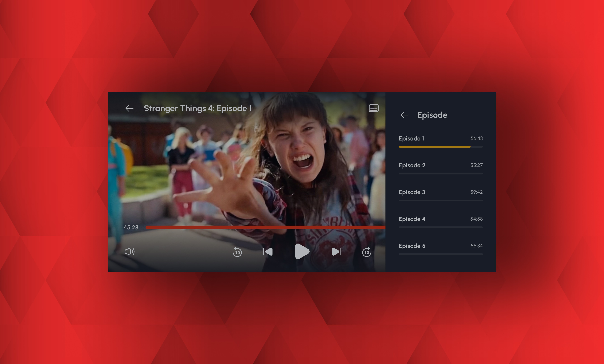
Task: Select Episode 1 in the list
Action: tap(411, 139)
